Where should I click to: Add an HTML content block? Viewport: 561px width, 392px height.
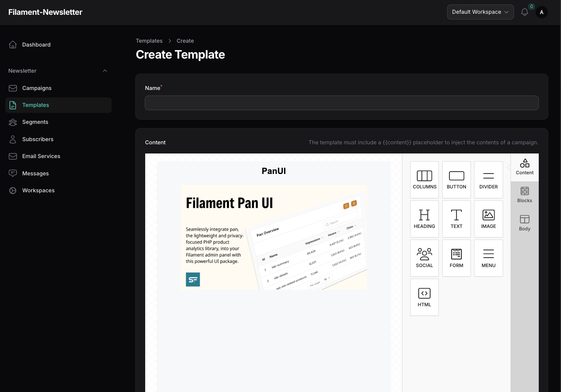[x=424, y=297]
